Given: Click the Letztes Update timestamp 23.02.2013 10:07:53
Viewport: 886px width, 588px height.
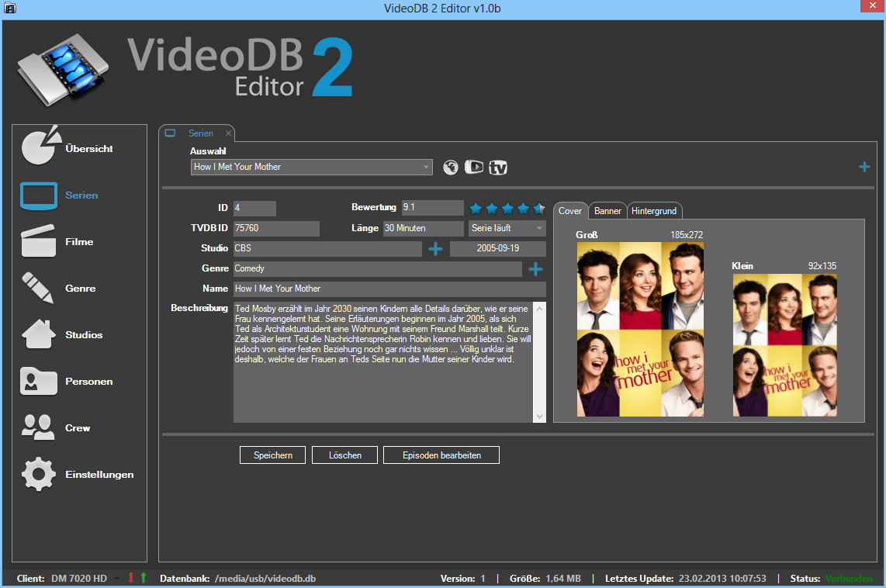Looking at the screenshot, I should click(x=722, y=579).
